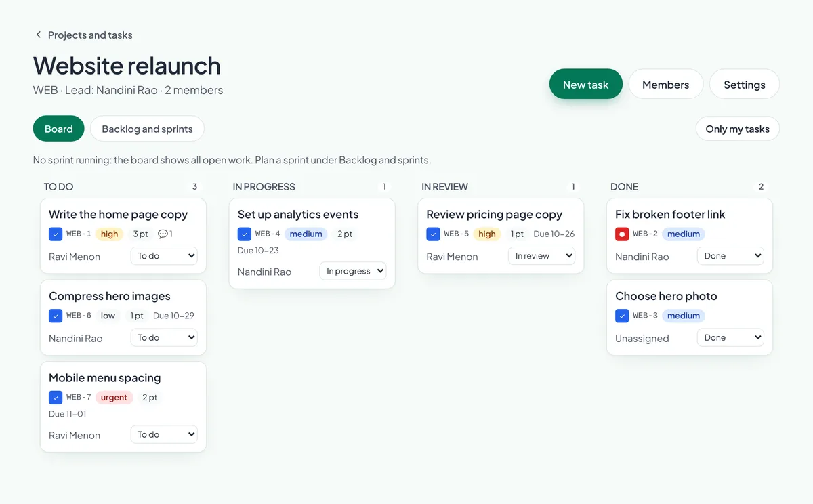This screenshot has width=813, height=504.
Task: Click the low priority badge on WEB-6
Action: (108, 316)
